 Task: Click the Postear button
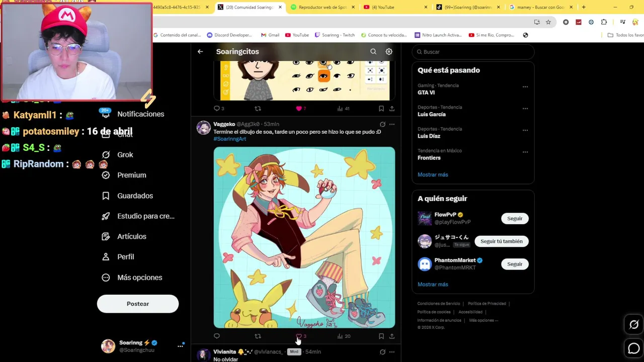click(x=138, y=304)
